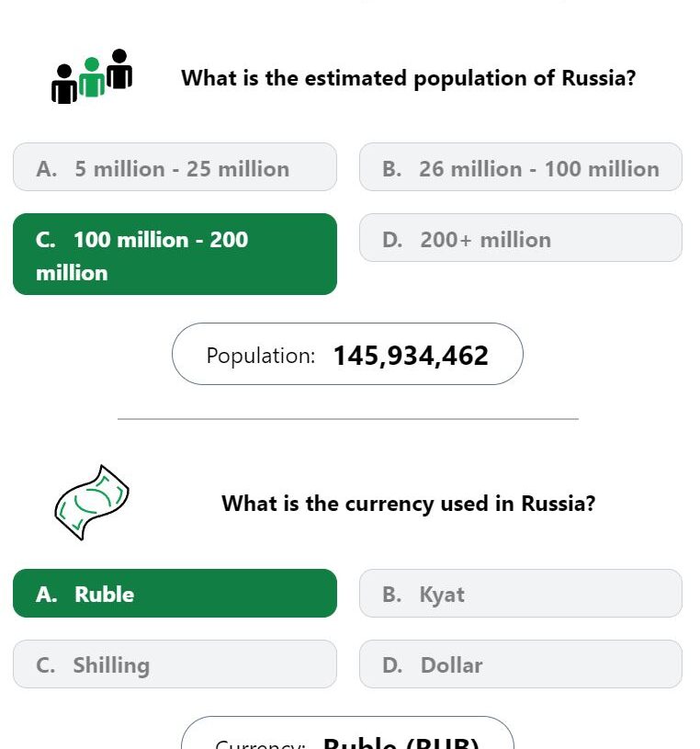Screen dimensions: 700x749
Task: Click the horizontal divider line between questions
Action: pyautogui.click(x=348, y=419)
